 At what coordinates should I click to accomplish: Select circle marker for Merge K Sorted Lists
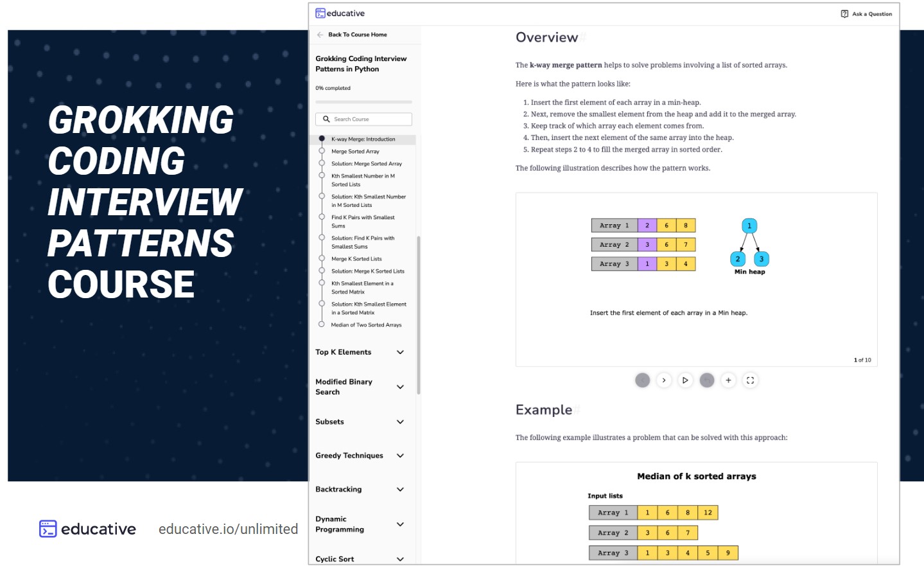(322, 258)
